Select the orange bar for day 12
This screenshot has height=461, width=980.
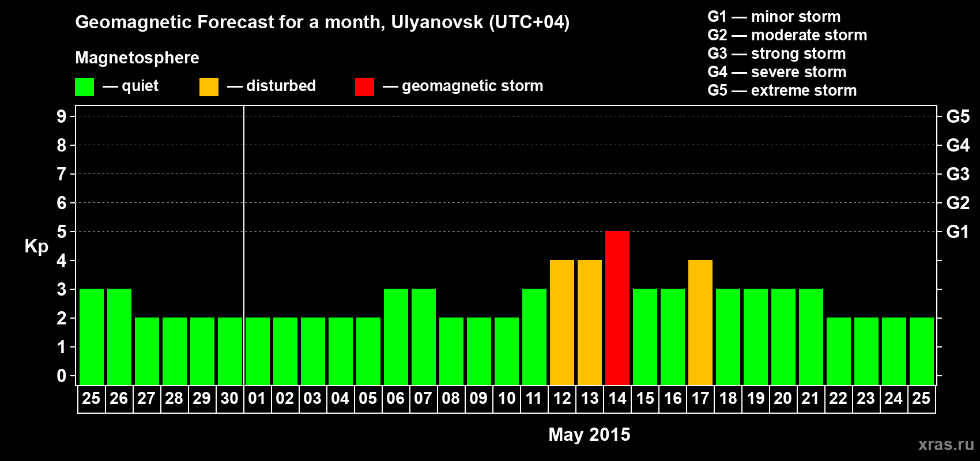pyautogui.click(x=562, y=323)
